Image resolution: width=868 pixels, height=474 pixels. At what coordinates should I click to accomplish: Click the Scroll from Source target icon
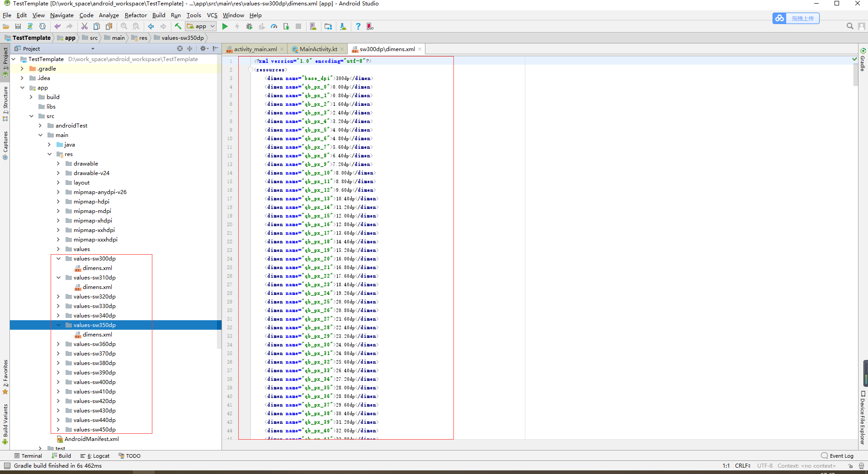[180, 48]
